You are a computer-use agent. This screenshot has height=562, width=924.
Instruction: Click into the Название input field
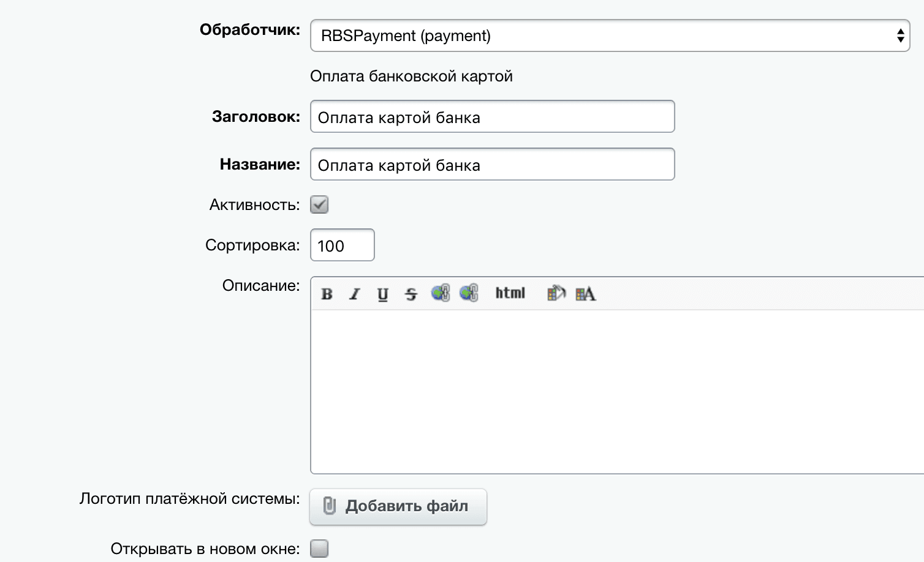[492, 165]
